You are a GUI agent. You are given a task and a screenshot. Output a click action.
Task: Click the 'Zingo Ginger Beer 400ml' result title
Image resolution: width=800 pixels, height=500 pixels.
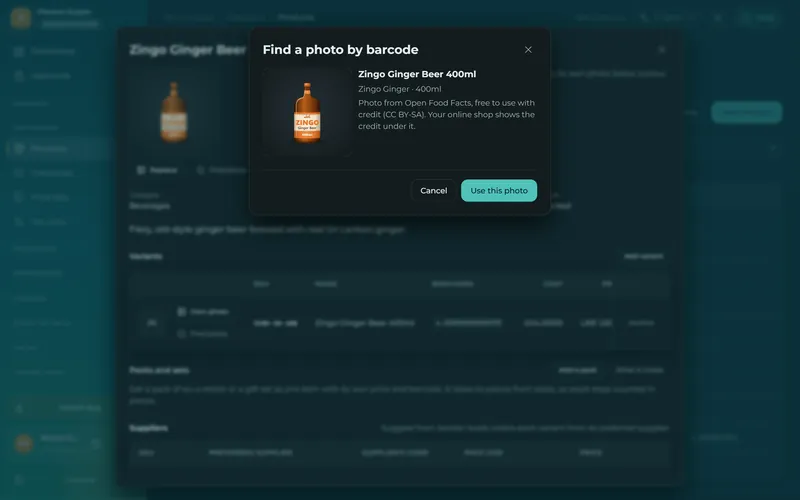[x=417, y=74]
